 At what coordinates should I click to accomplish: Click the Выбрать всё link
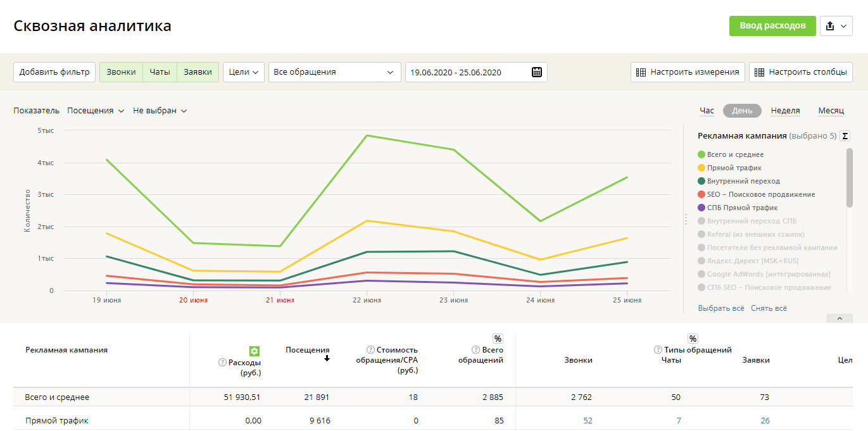(720, 308)
